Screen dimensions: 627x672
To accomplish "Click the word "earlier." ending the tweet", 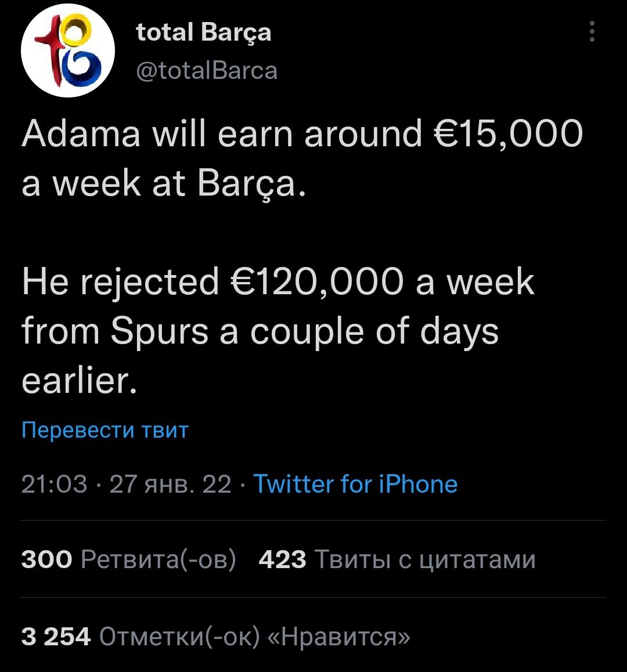I will tap(79, 381).
